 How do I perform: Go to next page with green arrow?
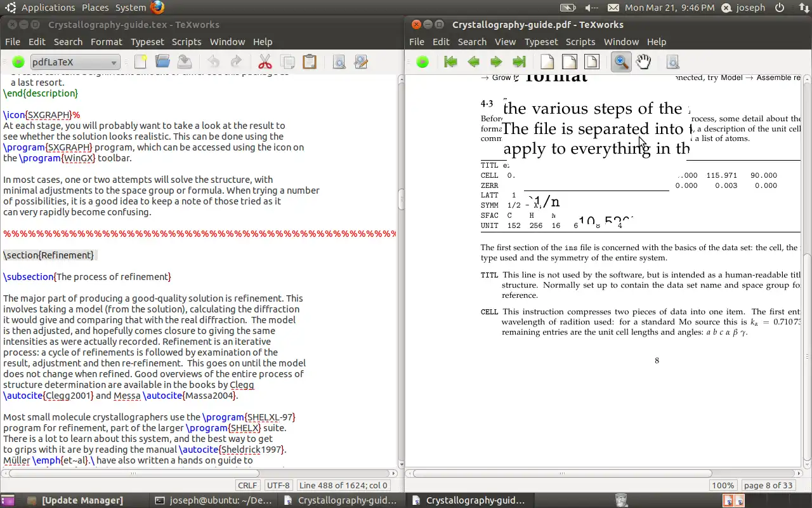point(496,62)
